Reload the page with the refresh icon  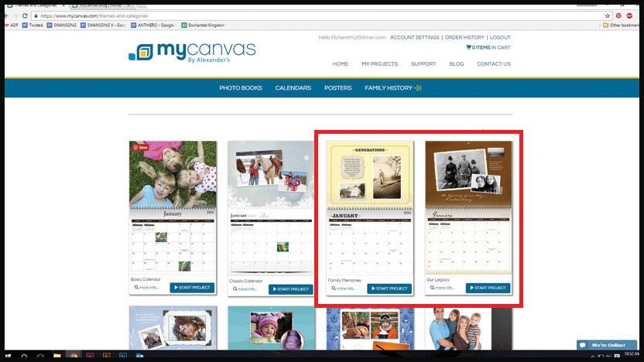pyautogui.click(x=25, y=15)
